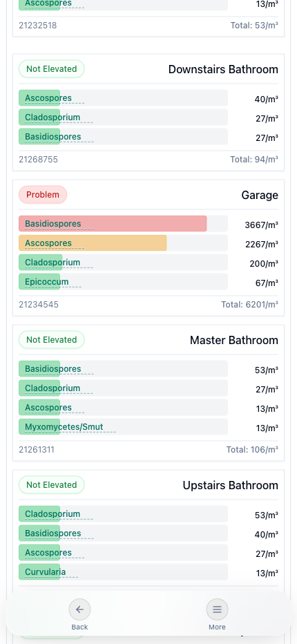Image resolution: width=297 pixels, height=644 pixels.
Task: Click the 13/m³ Curvularia count
Action: tap(267, 573)
